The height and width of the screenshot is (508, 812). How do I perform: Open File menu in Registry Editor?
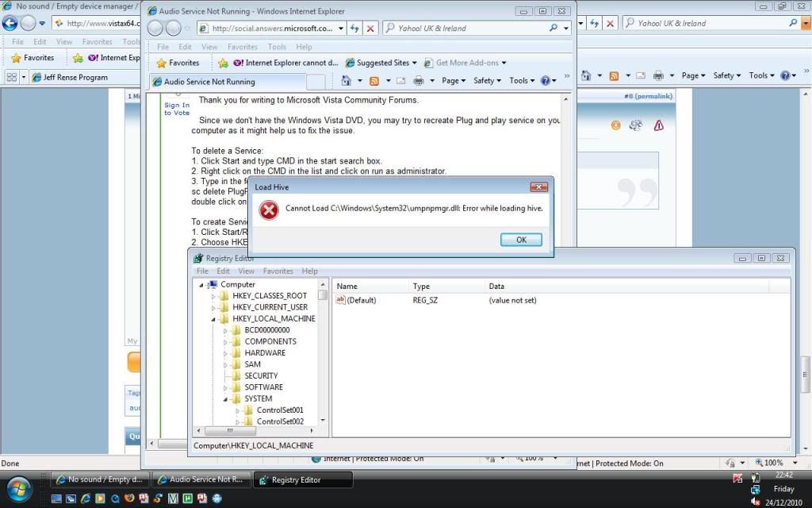pos(202,271)
